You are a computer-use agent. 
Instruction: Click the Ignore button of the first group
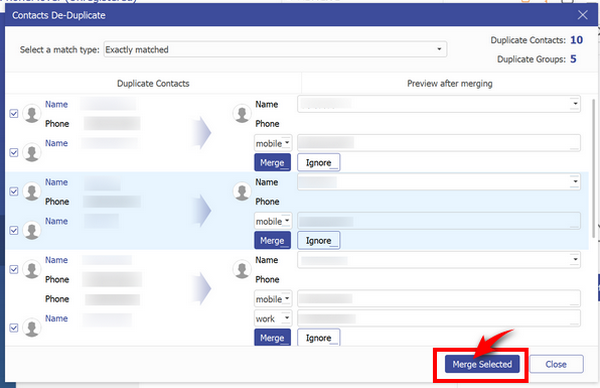coord(318,163)
